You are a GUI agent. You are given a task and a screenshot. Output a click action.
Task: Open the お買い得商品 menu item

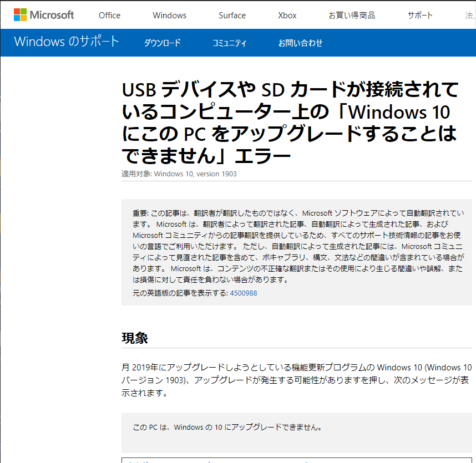click(x=352, y=16)
